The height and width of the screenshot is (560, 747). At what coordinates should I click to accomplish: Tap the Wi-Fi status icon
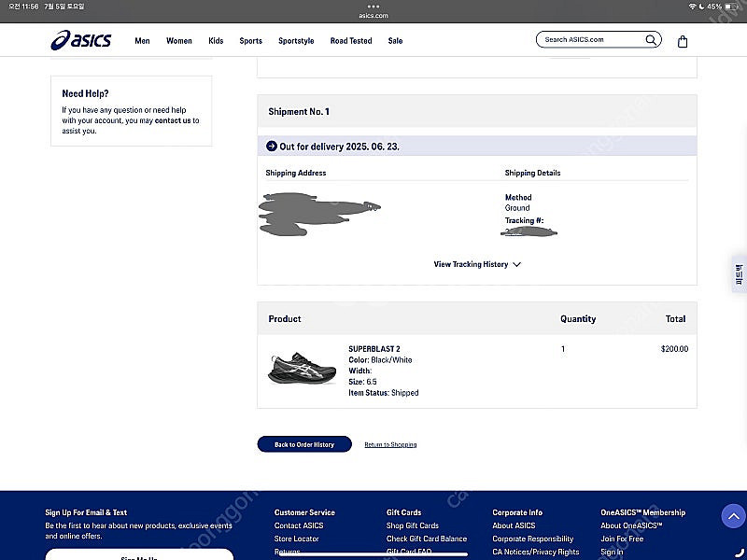[692, 7]
